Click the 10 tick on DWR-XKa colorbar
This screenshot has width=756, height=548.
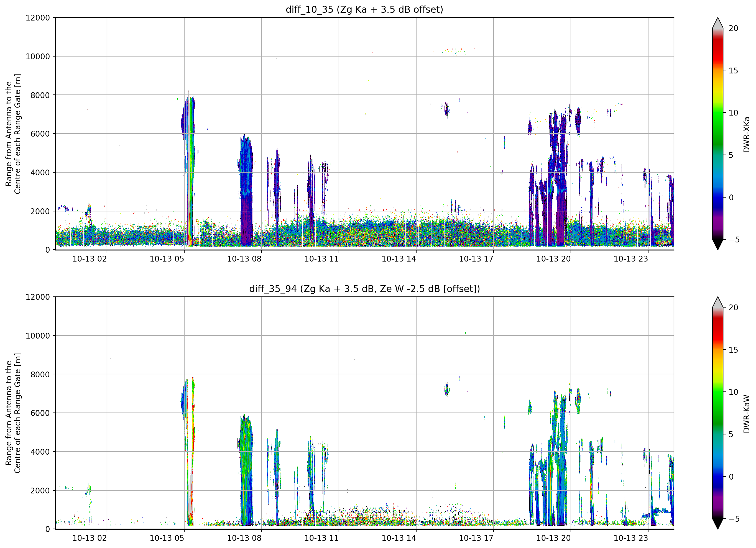733,113
